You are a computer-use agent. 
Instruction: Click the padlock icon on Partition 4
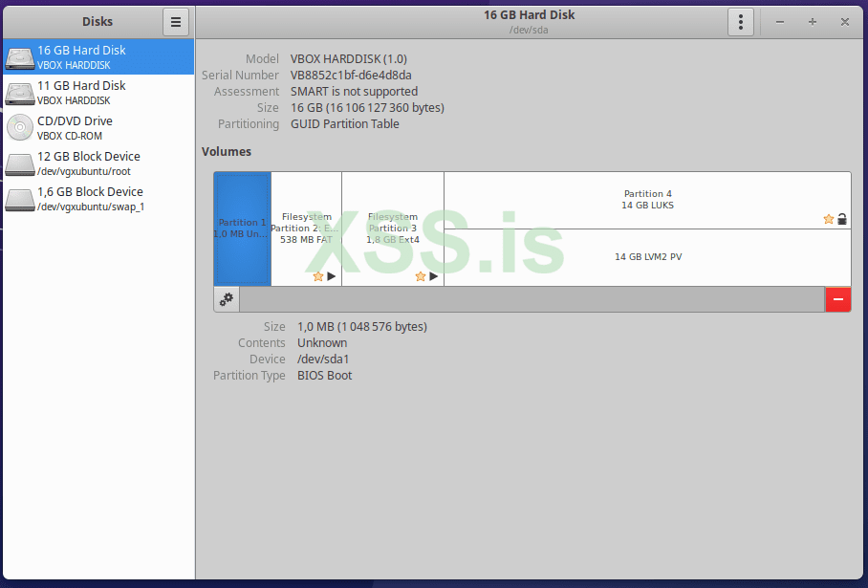pos(842,219)
